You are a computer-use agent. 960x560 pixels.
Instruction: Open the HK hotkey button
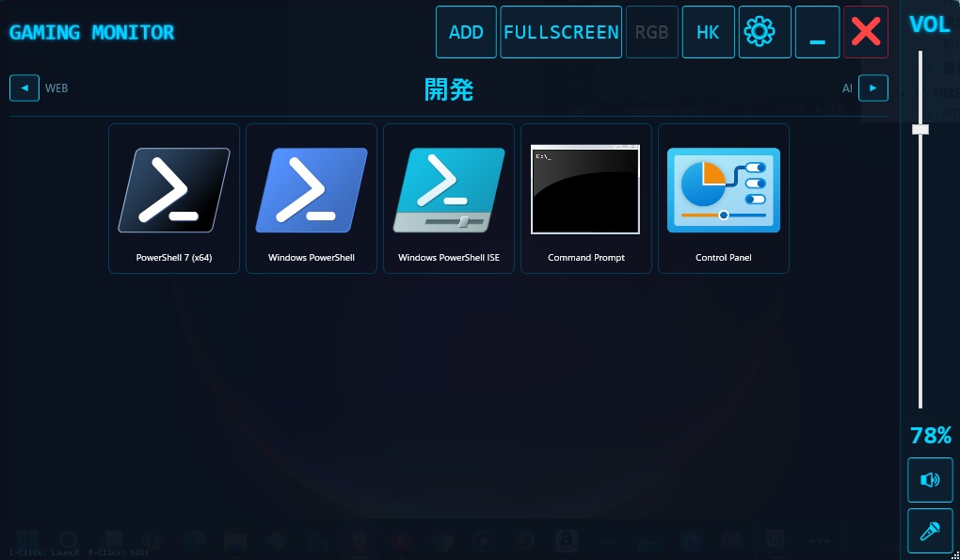click(709, 32)
